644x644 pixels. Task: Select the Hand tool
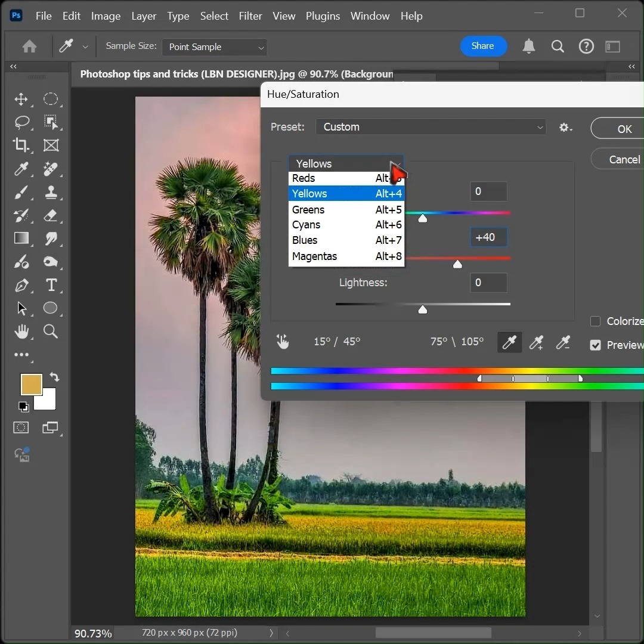coord(21,332)
